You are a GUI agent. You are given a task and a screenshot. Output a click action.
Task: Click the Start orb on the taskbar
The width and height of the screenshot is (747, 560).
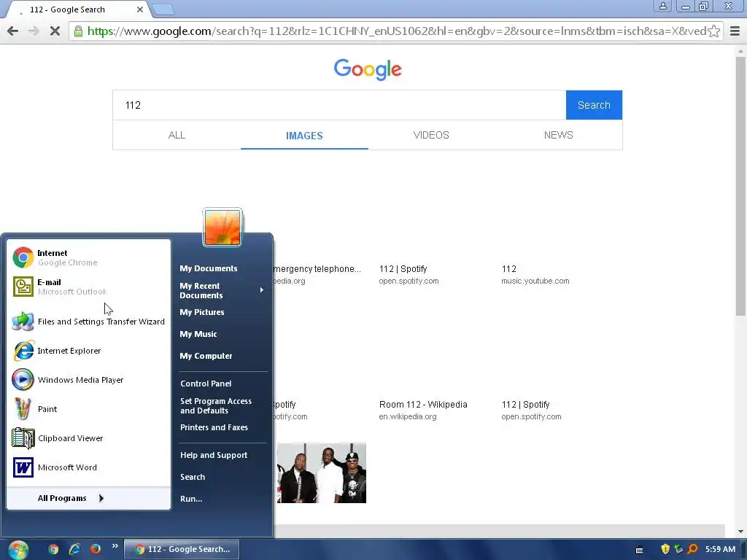pyautogui.click(x=18, y=550)
